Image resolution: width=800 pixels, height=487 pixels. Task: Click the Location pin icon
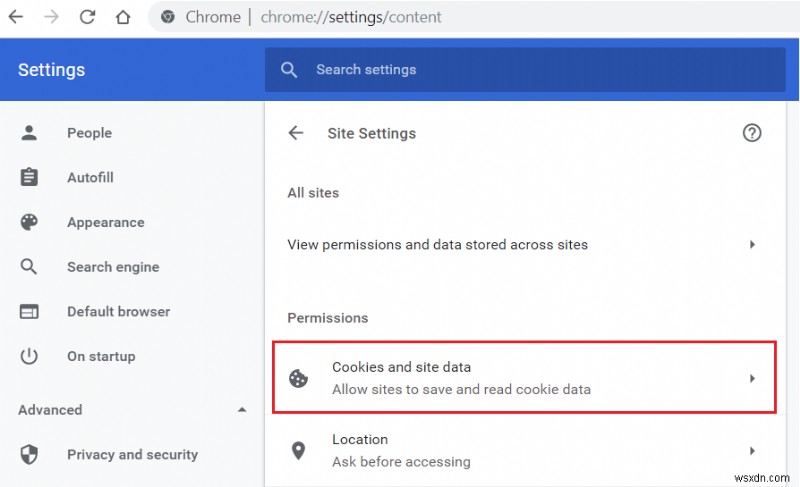pyautogui.click(x=298, y=450)
